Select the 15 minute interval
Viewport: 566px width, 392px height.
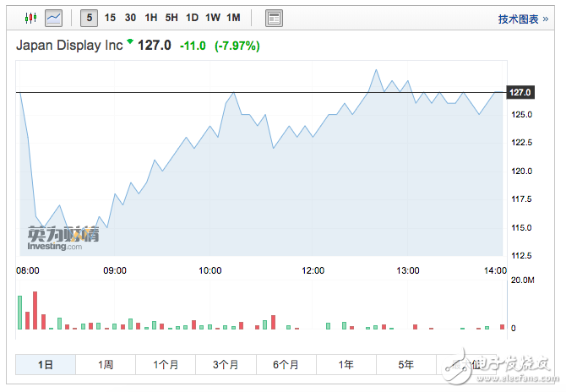pyautogui.click(x=110, y=18)
